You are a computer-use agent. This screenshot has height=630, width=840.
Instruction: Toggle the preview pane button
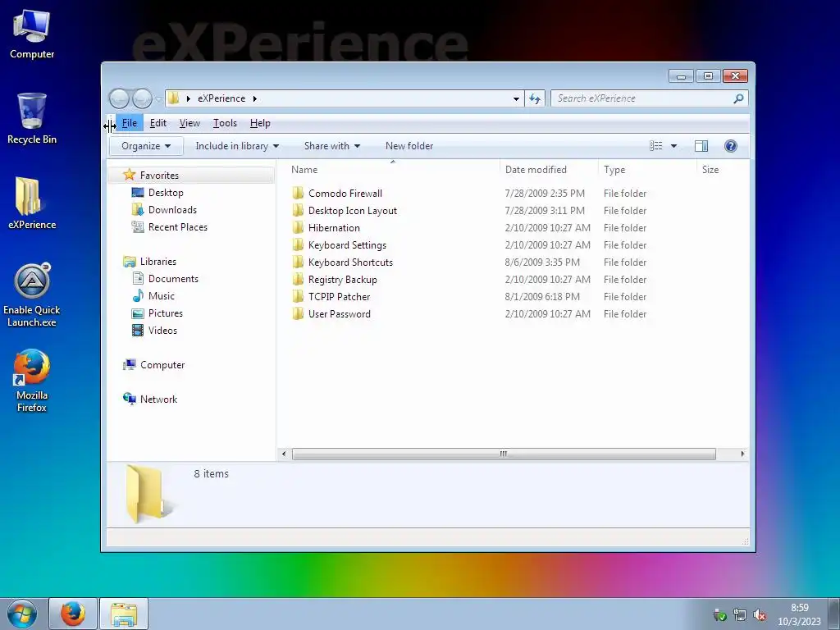pos(701,146)
